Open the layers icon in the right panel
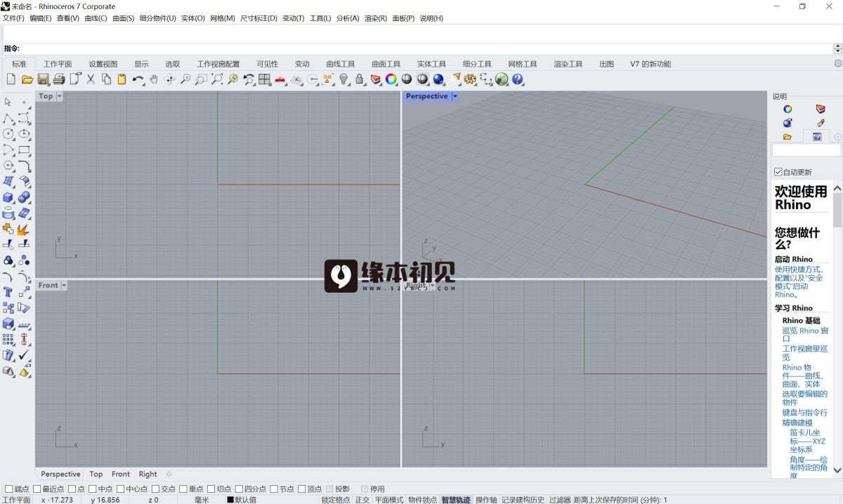The width and height of the screenshot is (843, 504). pos(820,109)
